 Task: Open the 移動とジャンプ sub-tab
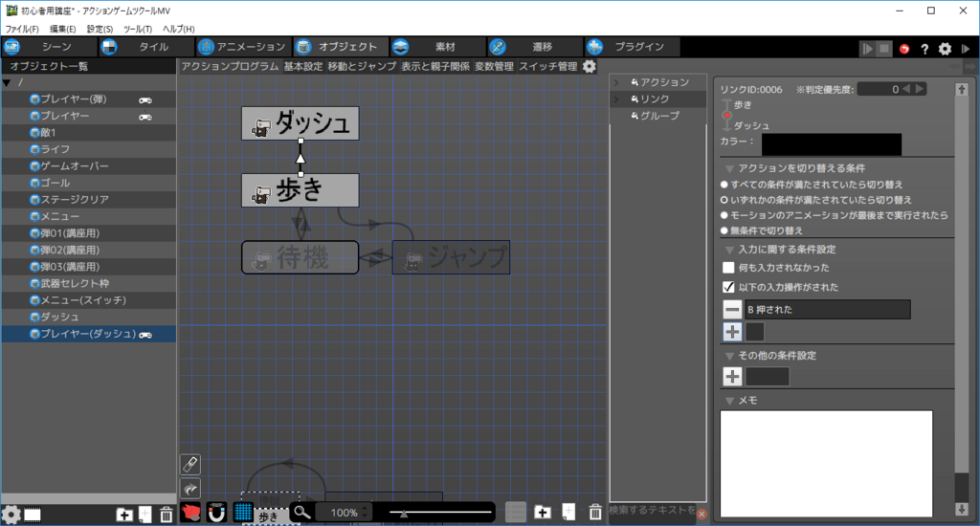pyautogui.click(x=362, y=66)
